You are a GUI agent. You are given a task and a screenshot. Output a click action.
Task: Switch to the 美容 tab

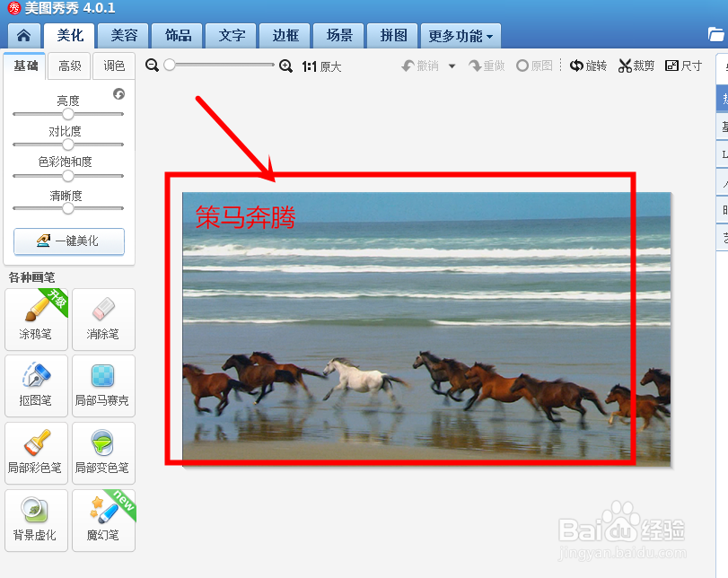click(x=123, y=36)
